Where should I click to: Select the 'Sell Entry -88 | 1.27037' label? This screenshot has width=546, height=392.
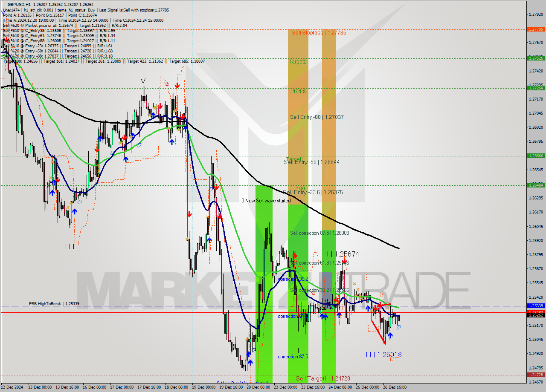(317, 117)
